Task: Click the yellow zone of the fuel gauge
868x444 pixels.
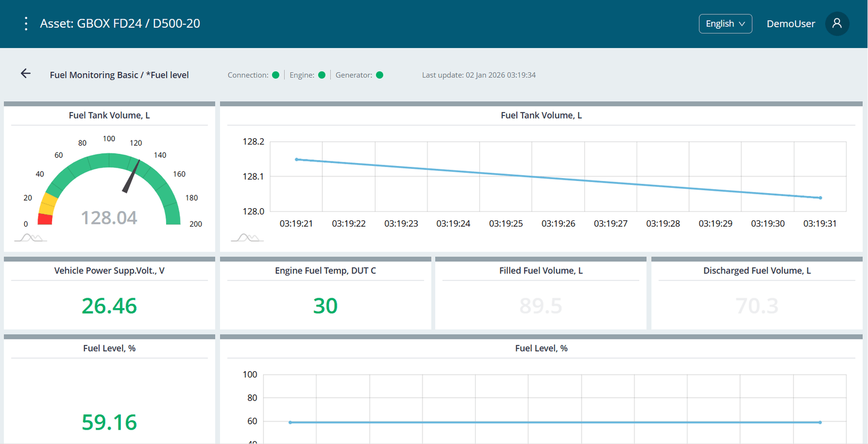Action: pos(49,203)
